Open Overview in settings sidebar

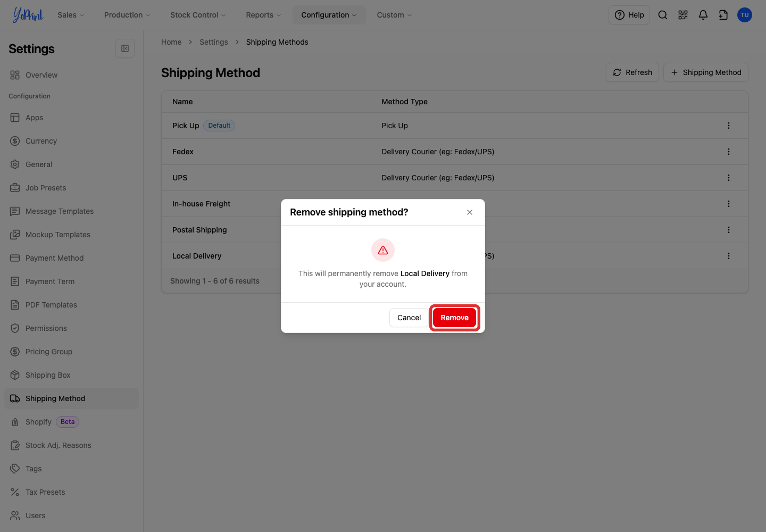coord(71,75)
